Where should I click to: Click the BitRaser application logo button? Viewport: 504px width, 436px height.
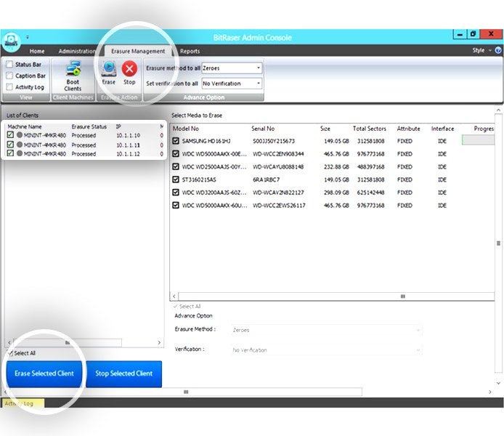click(12, 42)
